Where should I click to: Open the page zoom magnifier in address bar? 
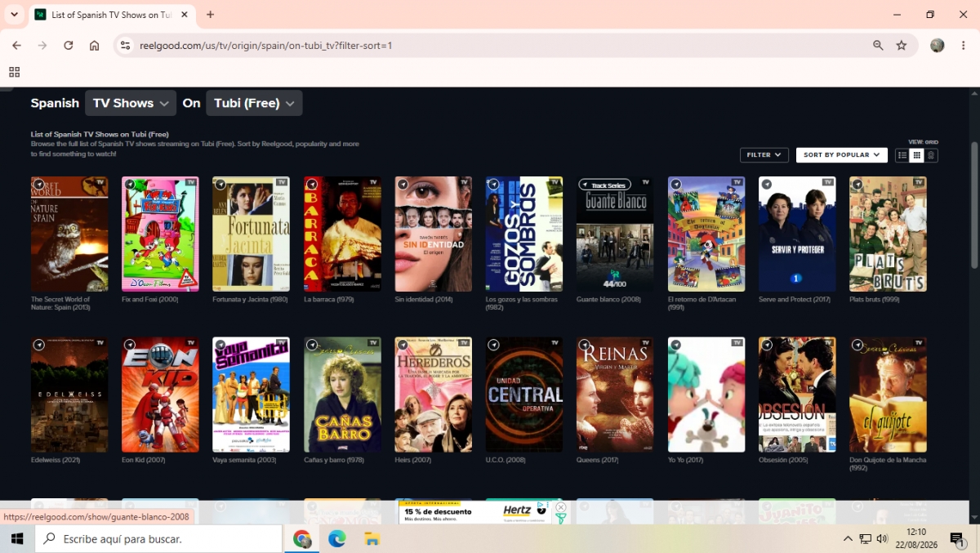click(x=878, y=46)
